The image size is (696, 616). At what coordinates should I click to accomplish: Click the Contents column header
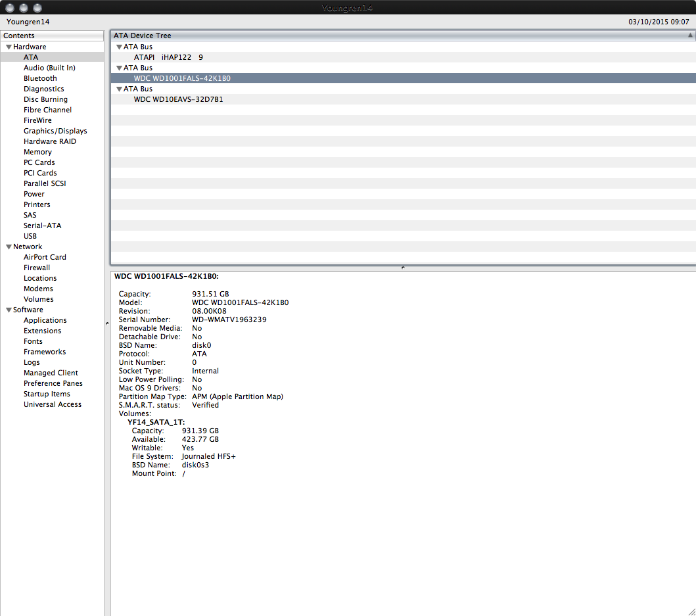pyautogui.click(x=53, y=36)
